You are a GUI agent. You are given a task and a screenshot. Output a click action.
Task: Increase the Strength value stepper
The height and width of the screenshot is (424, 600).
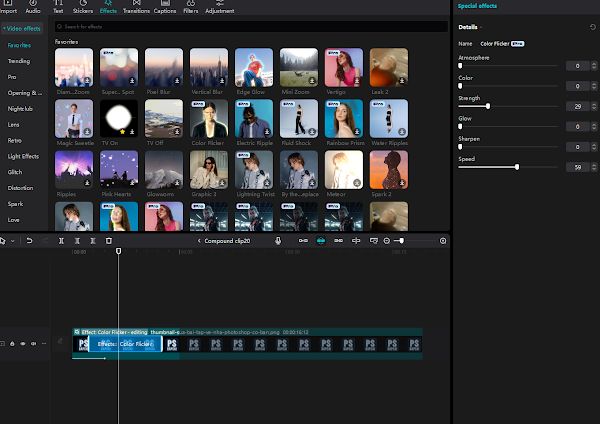[x=594, y=104]
